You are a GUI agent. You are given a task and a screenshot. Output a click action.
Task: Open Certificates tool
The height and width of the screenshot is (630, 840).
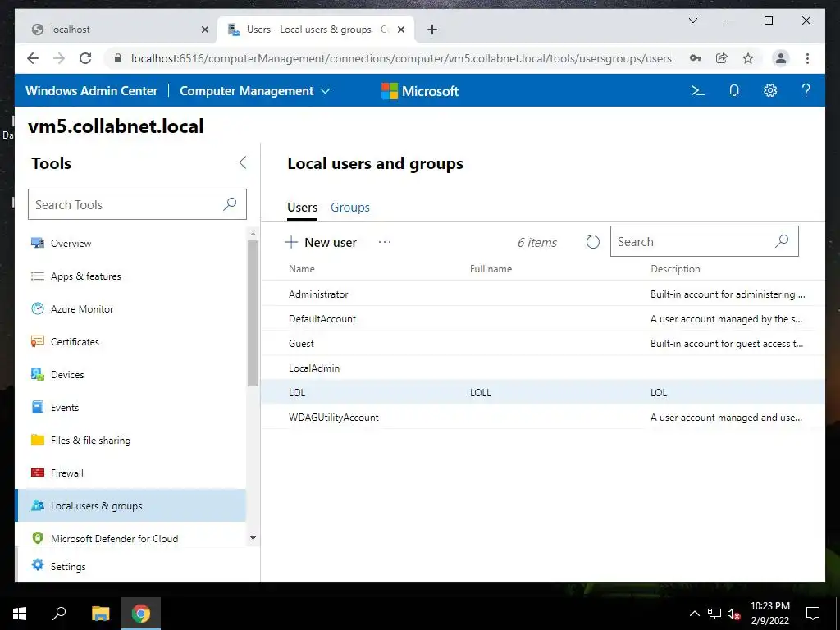(x=131, y=342)
